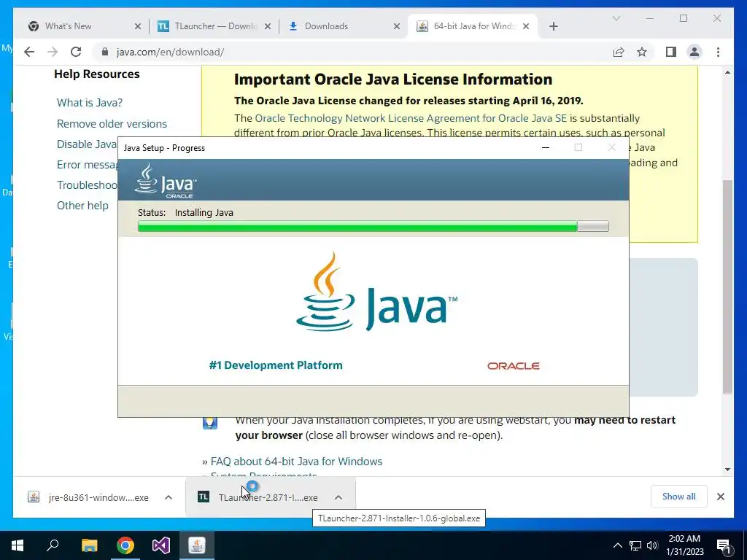
Task: Open Visual Studio from taskbar
Action: (x=161, y=545)
